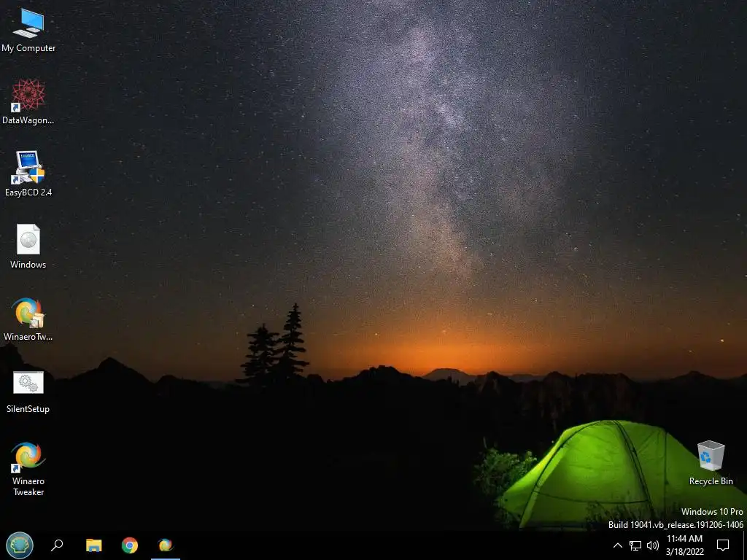Open the volume speaker tray icon

(x=653, y=545)
